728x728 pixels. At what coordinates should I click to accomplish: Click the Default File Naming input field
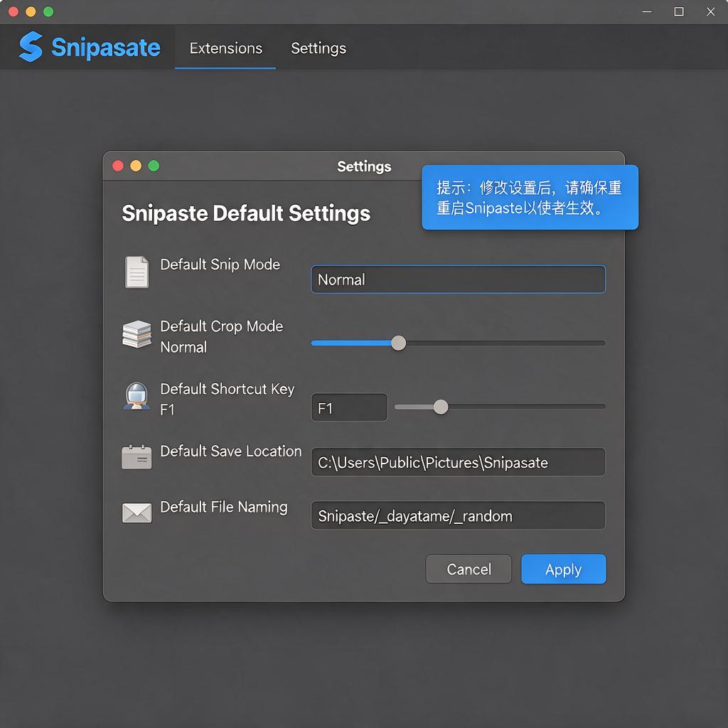coord(459,516)
